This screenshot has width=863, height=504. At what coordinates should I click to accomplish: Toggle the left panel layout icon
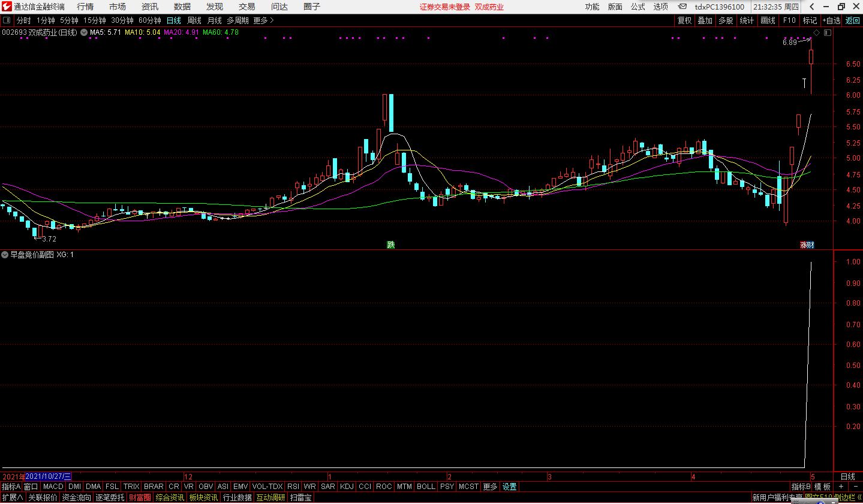click(x=7, y=20)
